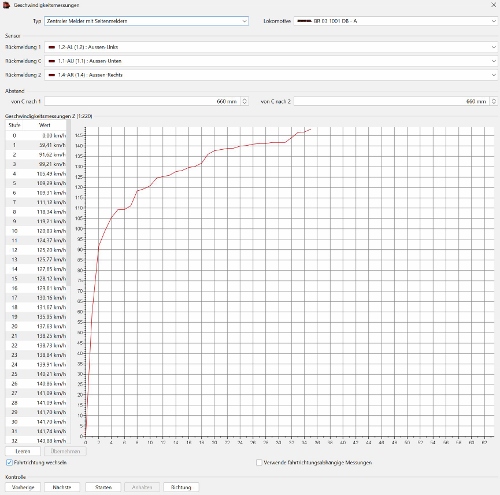Click the von C nach 2 distance field
The width and height of the screenshot is (500, 495).
(x=392, y=101)
